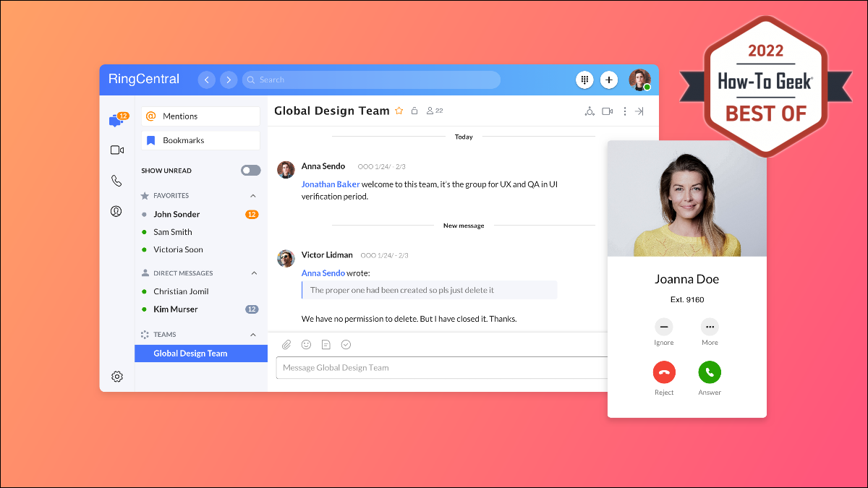Click the Ignore call button
The height and width of the screenshot is (488, 868).
tap(663, 326)
